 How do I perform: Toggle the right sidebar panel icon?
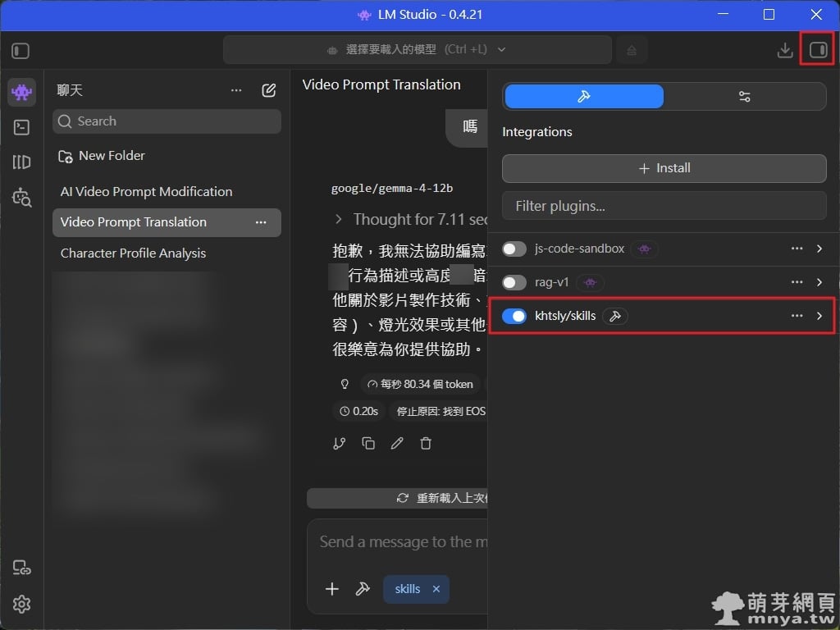[x=818, y=50]
